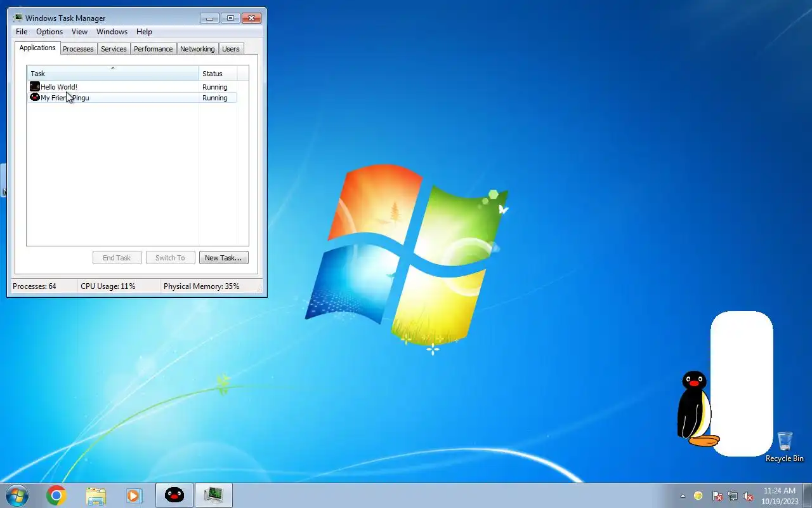Screen dimensions: 812x508
Task: Click the My Friend Pingu task icon
Action: click(x=35, y=97)
